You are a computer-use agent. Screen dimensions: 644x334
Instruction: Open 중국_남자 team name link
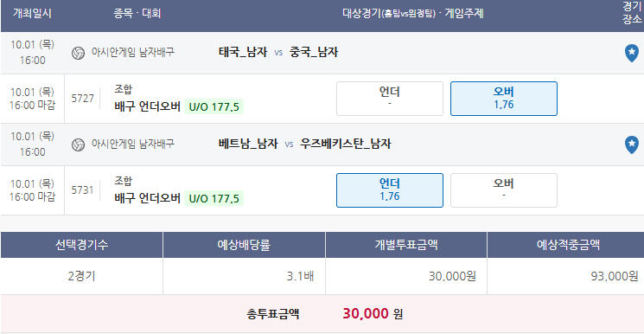[314, 52]
